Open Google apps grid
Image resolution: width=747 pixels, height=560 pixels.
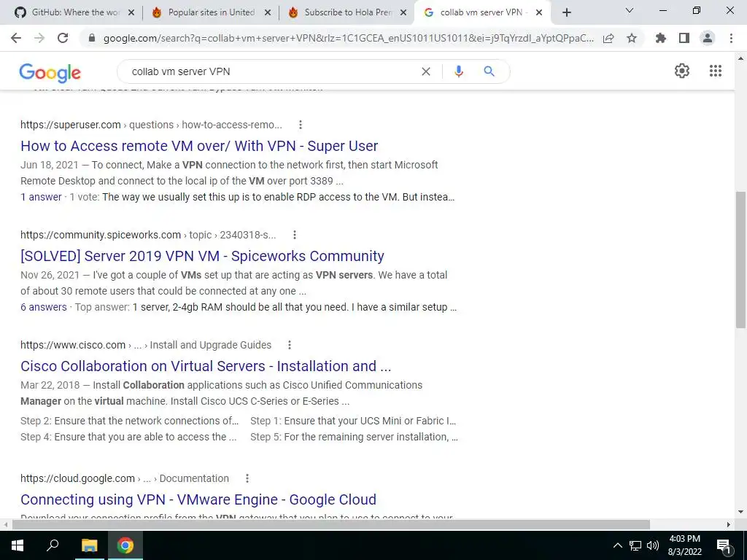(x=716, y=71)
